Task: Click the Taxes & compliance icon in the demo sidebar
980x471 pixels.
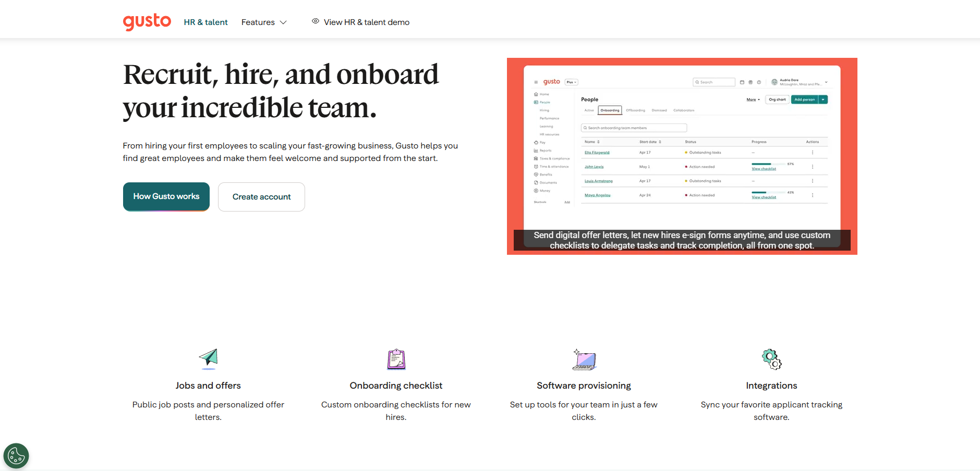Action: (x=536, y=158)
